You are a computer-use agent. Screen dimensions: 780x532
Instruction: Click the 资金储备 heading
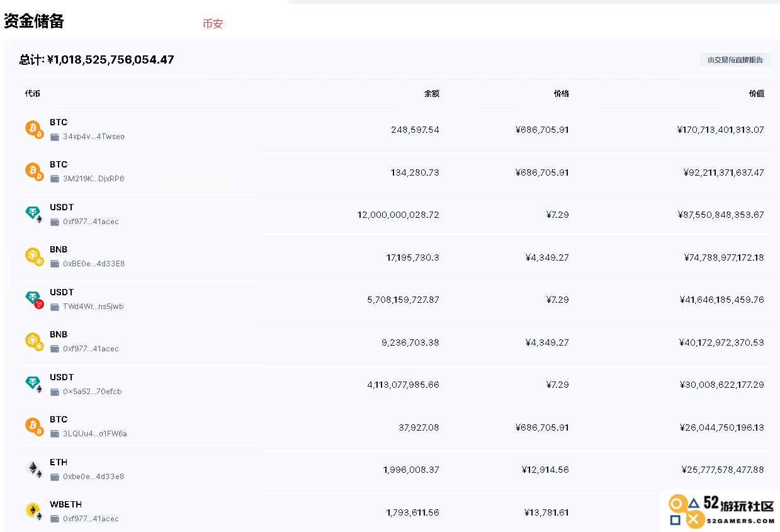coord(34,21)
